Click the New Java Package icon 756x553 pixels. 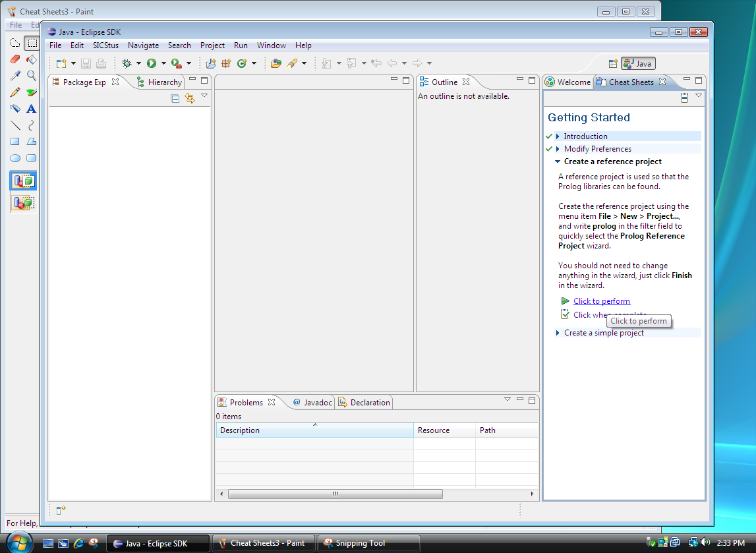point(226,63)
